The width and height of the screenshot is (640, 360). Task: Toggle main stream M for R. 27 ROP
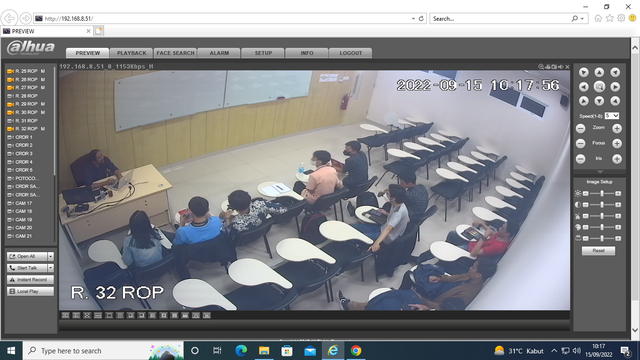pyautogui.click(x=43, y=87)
